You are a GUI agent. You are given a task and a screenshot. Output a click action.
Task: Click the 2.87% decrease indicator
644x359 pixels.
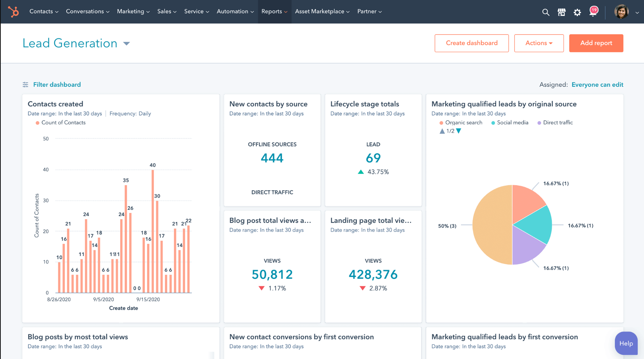373,288
